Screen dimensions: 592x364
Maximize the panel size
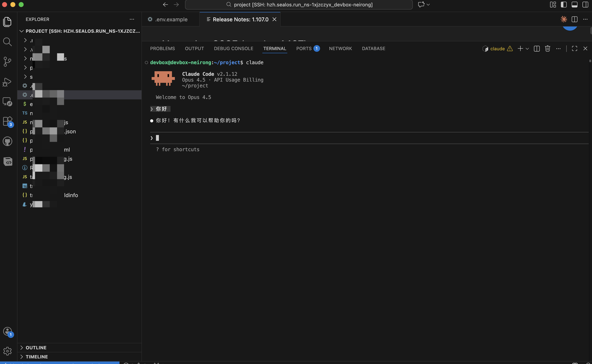click(x=574, y=49)
